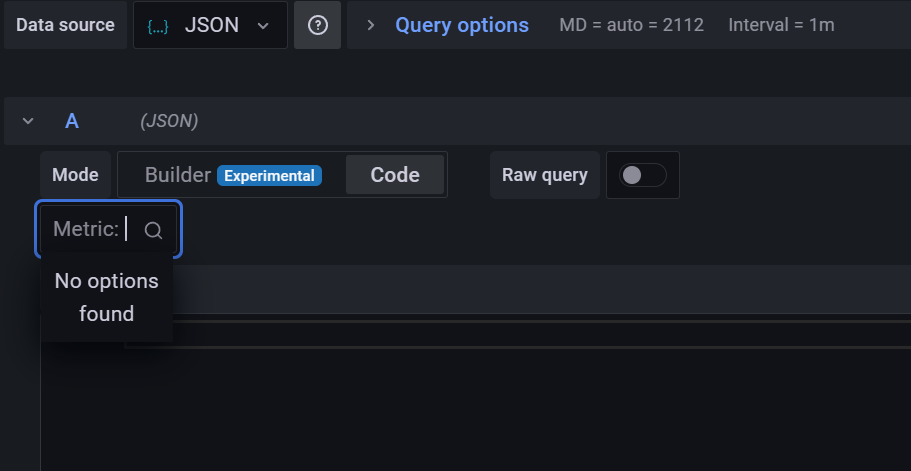Image resolution: width=911 pixels, height=471 pixels.
Task: Click the Data source label
Action: 65,25
